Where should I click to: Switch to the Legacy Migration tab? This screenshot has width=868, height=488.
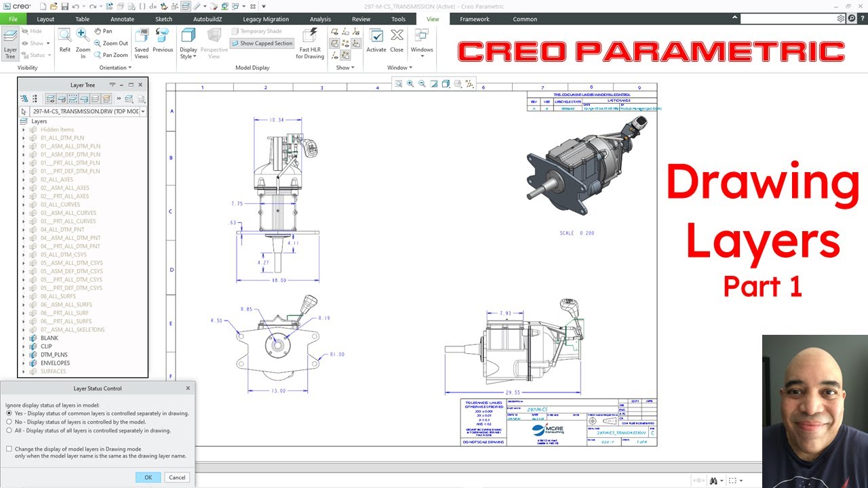click(x=266, y=19)
